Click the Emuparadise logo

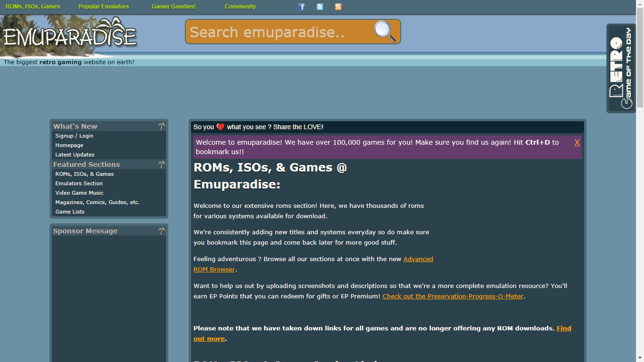[x=70, y=33]
